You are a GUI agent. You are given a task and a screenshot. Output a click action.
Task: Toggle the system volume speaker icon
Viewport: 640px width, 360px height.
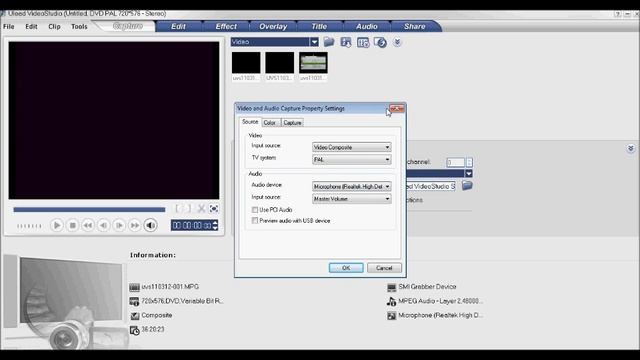pyautogui.click(x=150, y=225)
